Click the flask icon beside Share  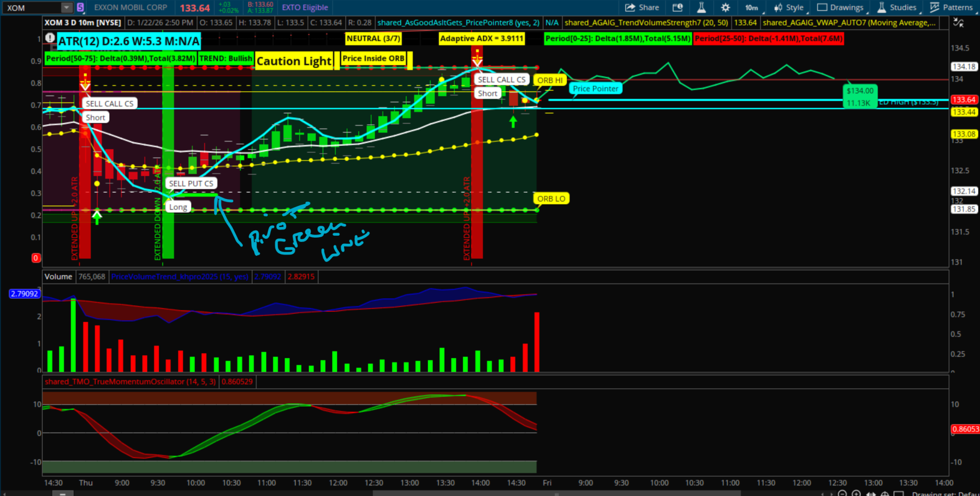(701, 7)
